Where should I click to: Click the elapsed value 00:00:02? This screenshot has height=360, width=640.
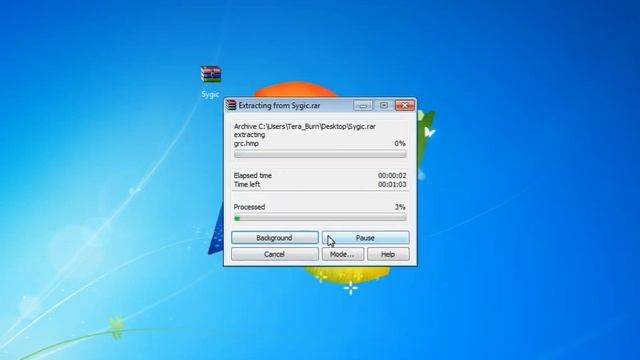click(392, 176)
